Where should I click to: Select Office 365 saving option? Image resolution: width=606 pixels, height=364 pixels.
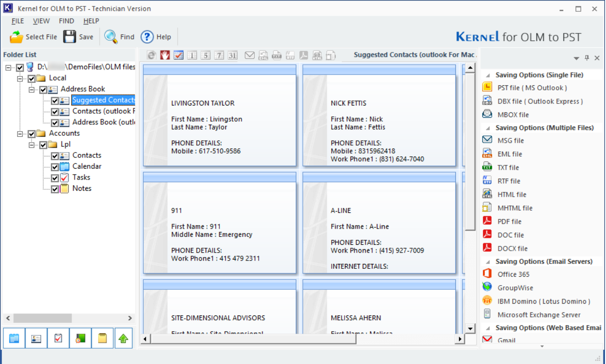click(x=513, y=275)
